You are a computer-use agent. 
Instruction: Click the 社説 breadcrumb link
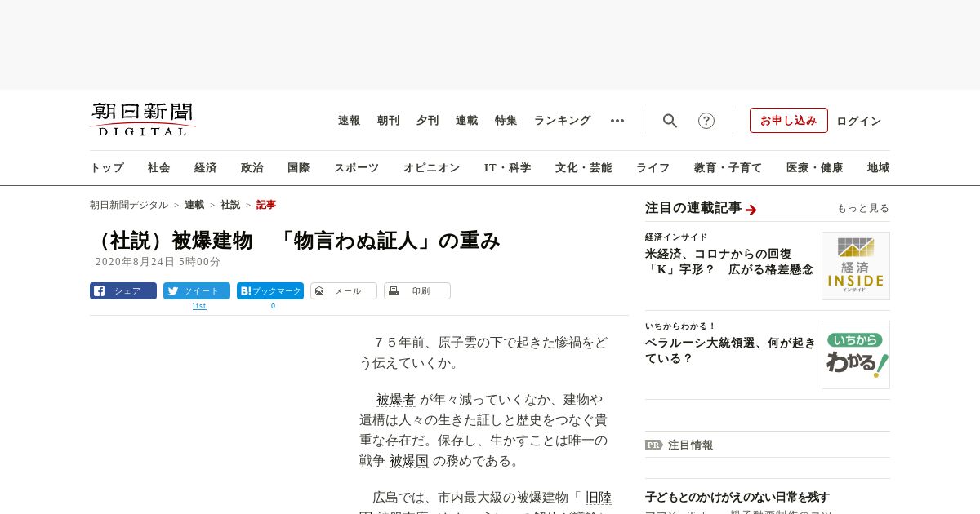pos(230,205)
